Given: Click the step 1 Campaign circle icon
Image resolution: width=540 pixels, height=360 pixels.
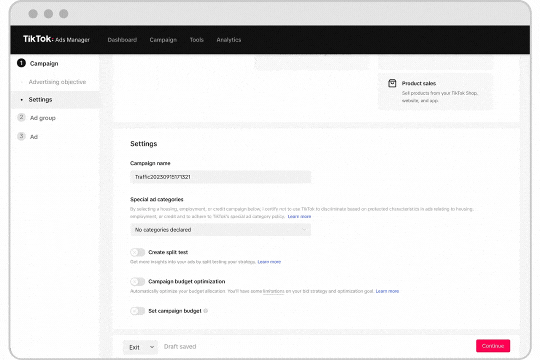Looking at the screenshot, I should 21,63.
